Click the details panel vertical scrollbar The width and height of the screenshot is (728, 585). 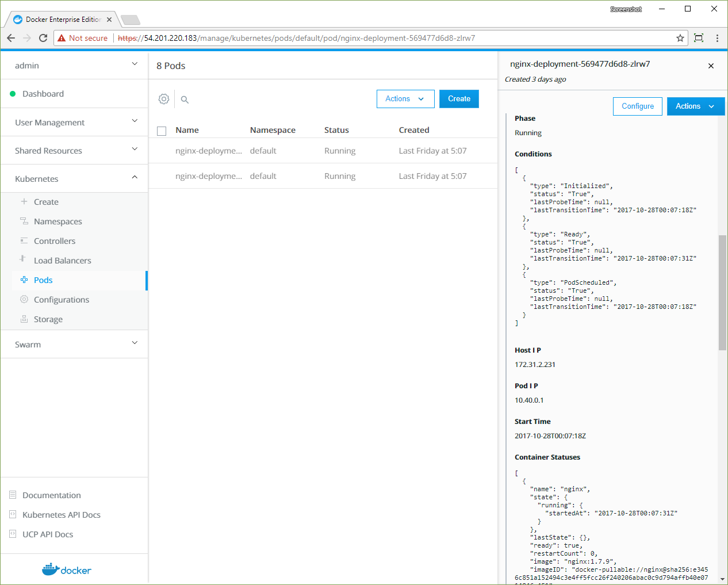722,292
